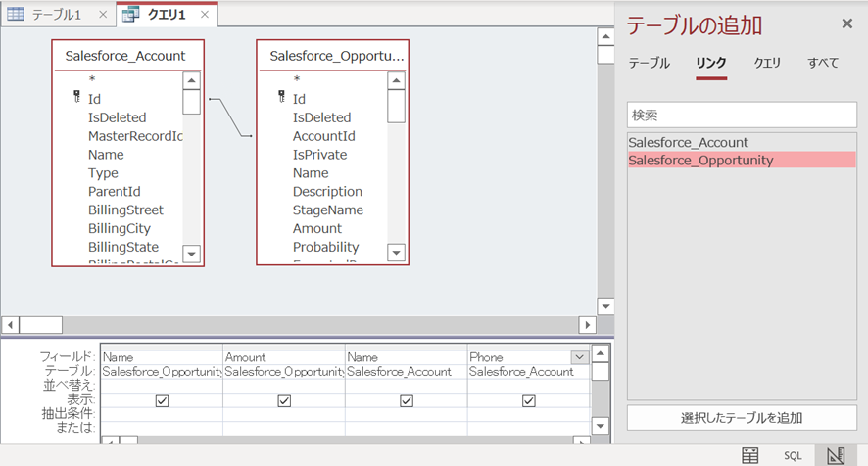Select the join line between the two tables
This screenshot has height=466, width=868.
(x=231, y=117)
